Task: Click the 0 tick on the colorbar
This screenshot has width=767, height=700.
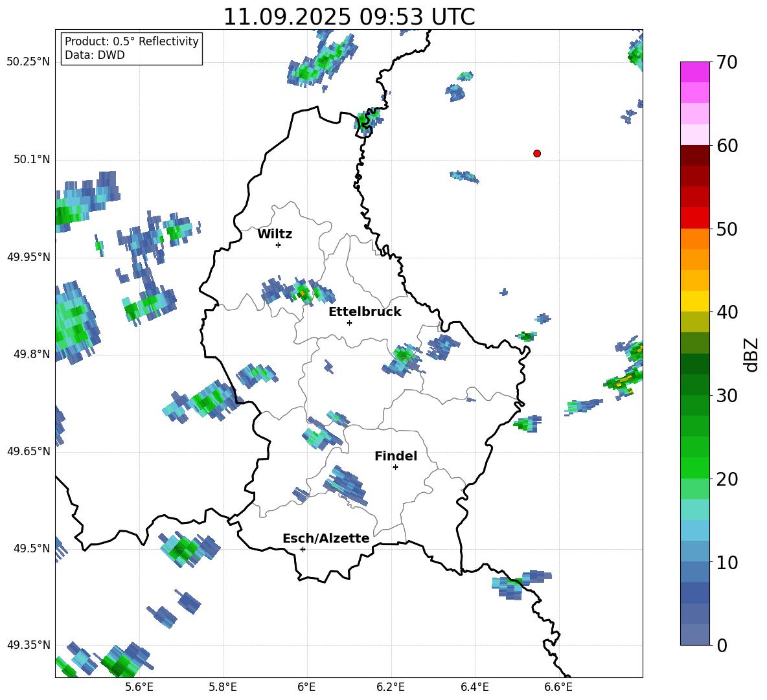Action: (722, 645)
